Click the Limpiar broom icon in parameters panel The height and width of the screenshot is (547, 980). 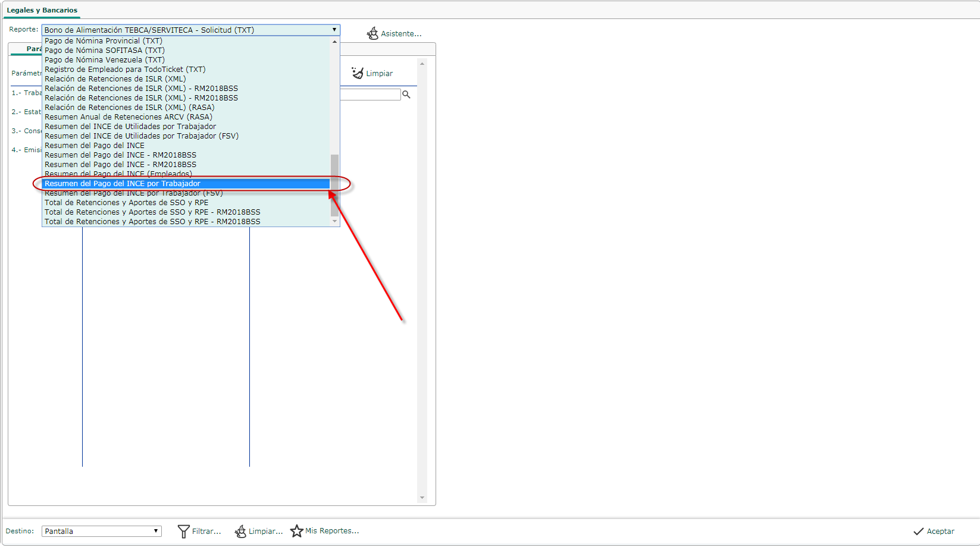(357, 73)
